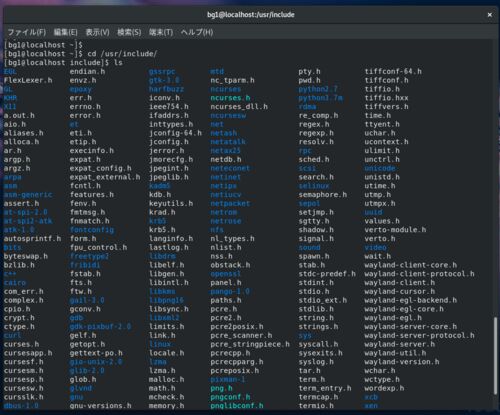Viewport: 500px width, 415px height.
Task: Click langinfo.h file name
Action: [171, 239]
